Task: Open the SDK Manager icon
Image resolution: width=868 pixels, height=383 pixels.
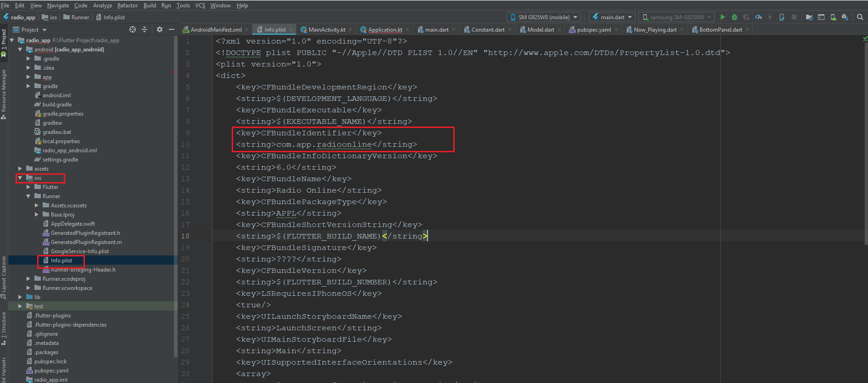Action: click(845, 17)
